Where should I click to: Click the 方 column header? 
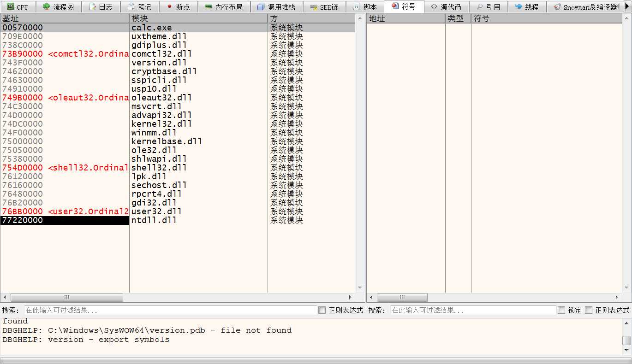pos(311,18)
